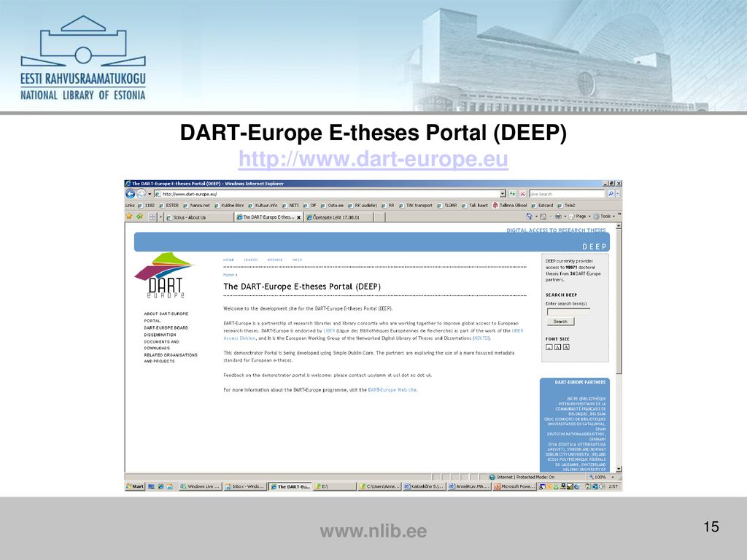Expand the Print button dropdown arrow
The height and width of the screenshot is (560, 747).
[565, 216]
